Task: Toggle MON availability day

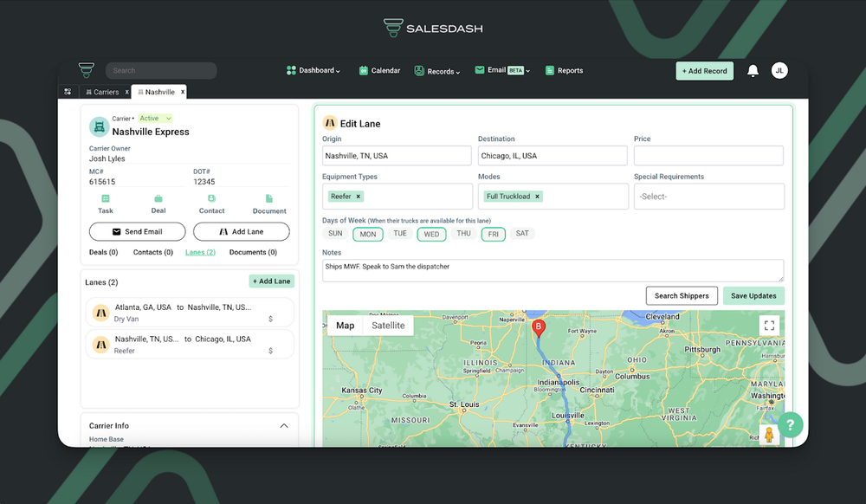Action: (x=368, y=235)
